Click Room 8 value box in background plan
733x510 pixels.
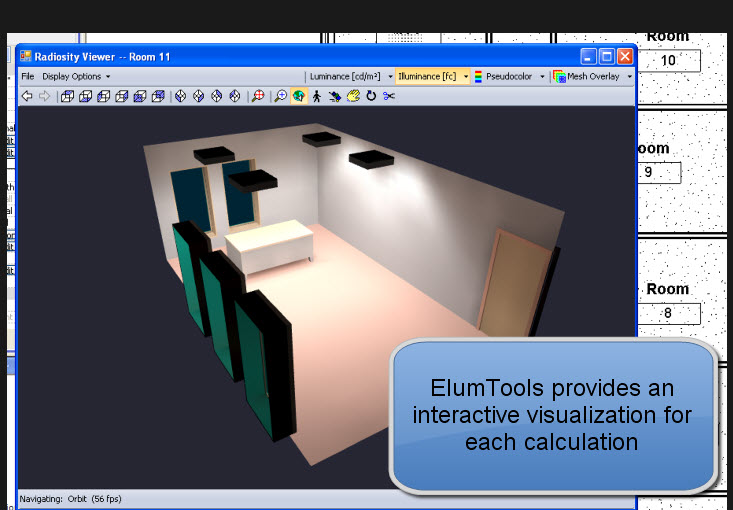[669, 313]
